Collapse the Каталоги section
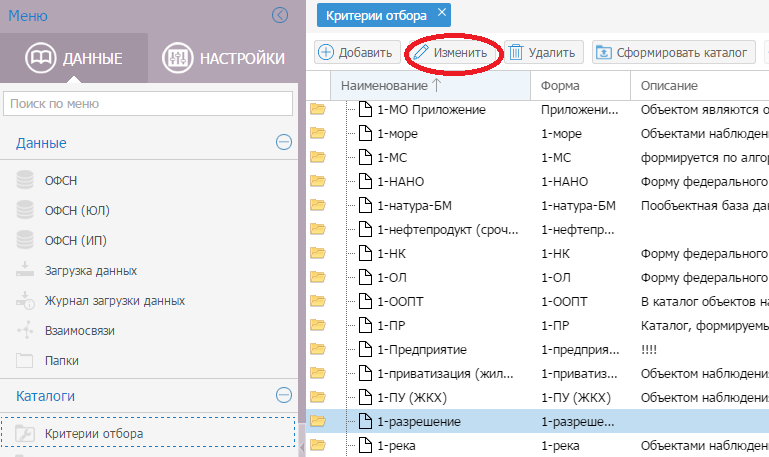This screenshot has height=457, width=769. coord(284,395)
